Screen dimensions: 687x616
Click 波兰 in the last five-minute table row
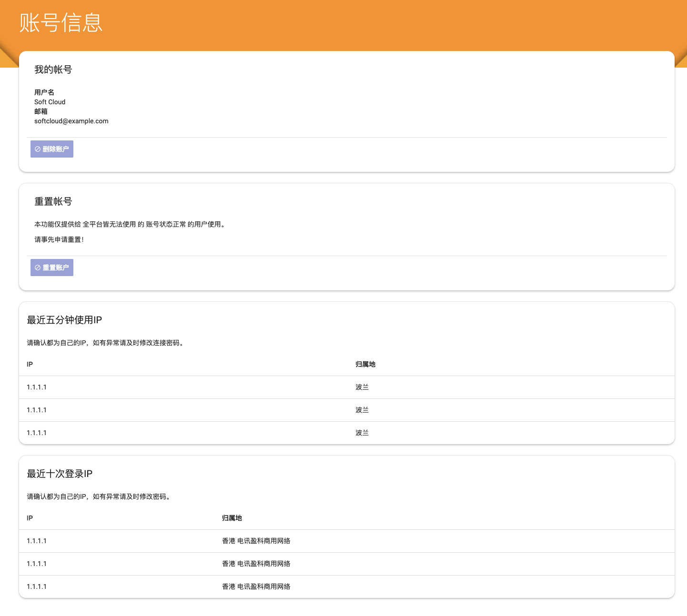tap(362, 433)
